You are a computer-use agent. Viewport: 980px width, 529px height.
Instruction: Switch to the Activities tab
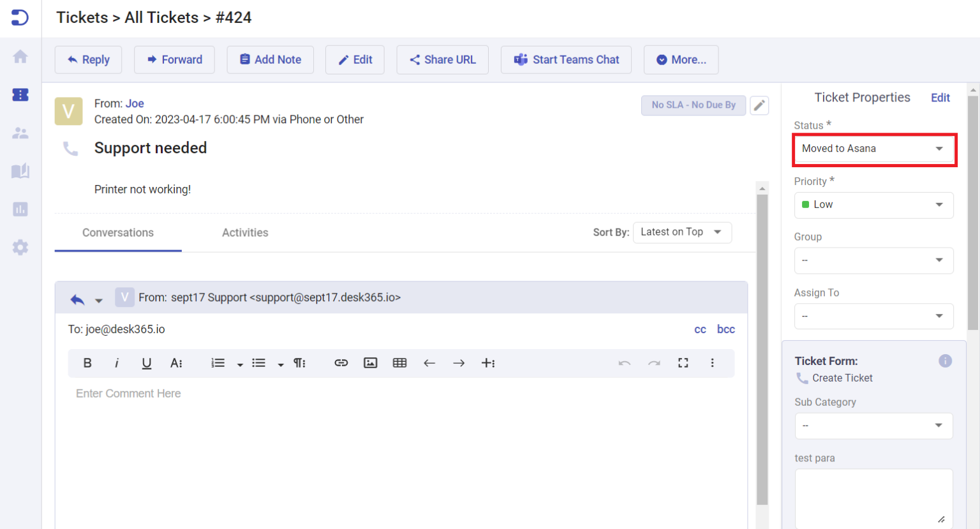click(245, 232)
